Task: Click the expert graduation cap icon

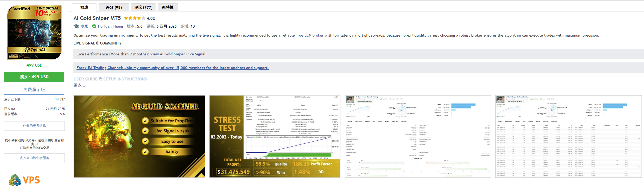Action: pyautogui.click(x=76, y=26)
